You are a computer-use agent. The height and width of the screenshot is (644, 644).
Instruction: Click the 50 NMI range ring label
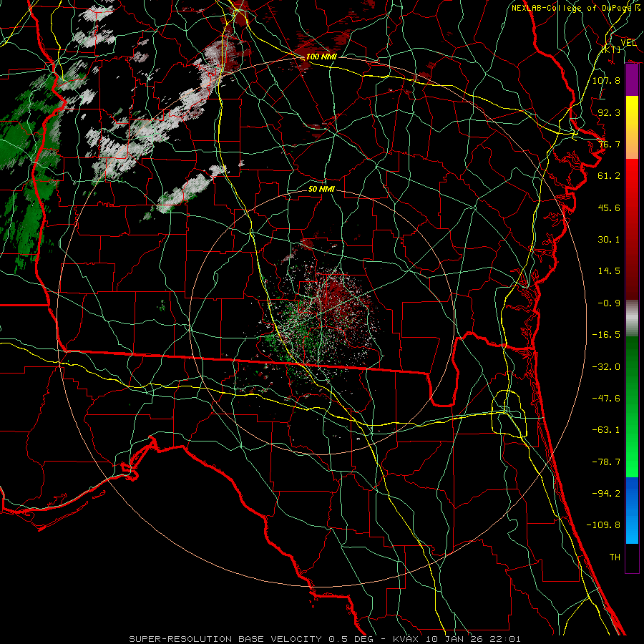[321, 189]
